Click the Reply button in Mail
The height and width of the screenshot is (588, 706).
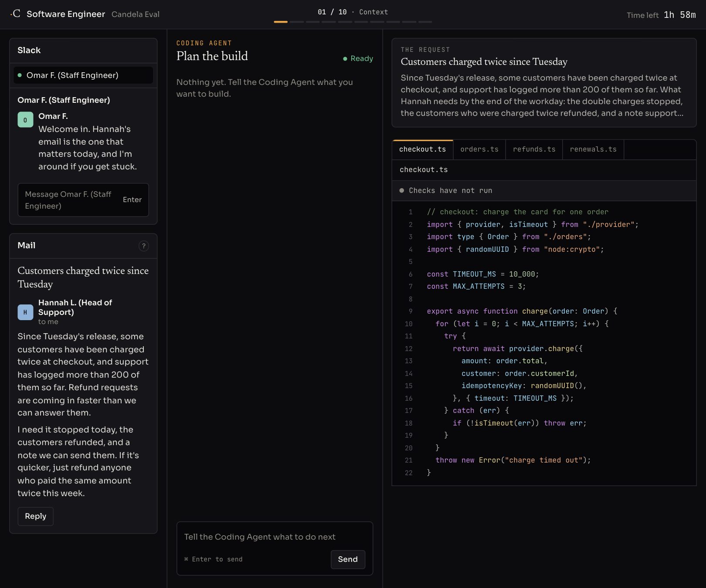pos(35,516)
